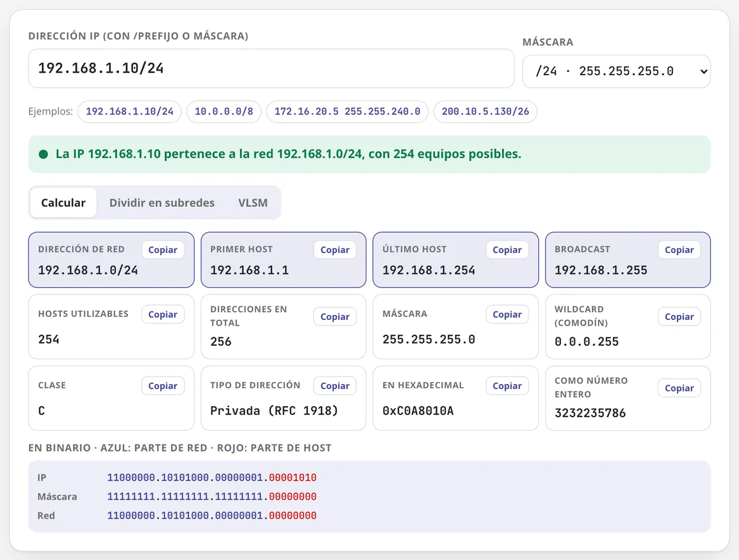Click the green result summary message
Viewport: 739px width, 560px height.
369,154
